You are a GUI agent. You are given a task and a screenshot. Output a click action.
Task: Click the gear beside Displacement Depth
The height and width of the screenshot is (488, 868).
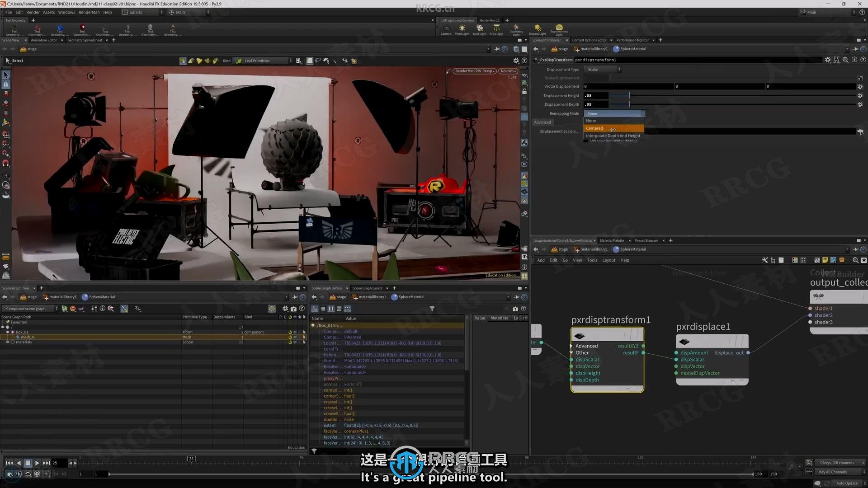860,104
